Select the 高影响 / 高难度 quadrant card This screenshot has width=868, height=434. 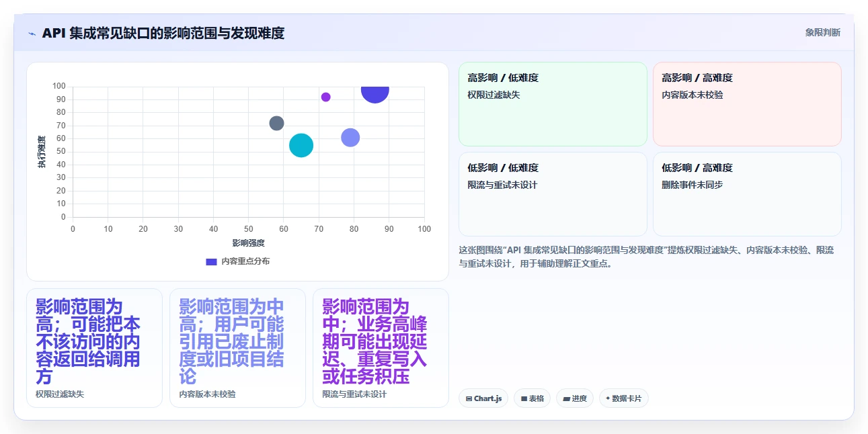click(x=747, y=104)
